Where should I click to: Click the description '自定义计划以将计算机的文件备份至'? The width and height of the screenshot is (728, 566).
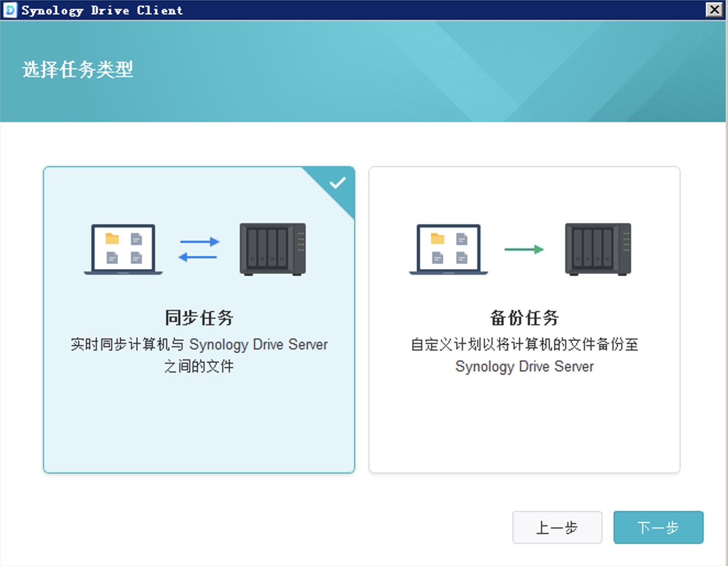pyautogui.click(x=525, y=345)
